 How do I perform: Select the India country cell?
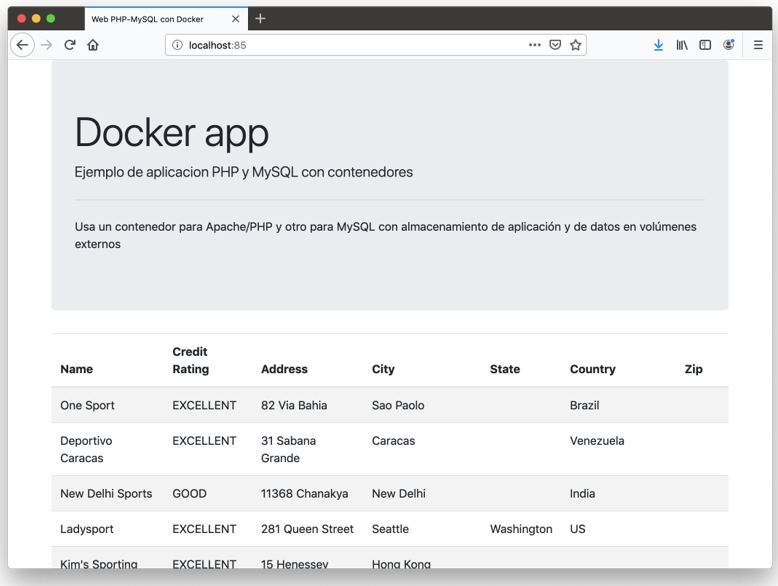(582, 494)
